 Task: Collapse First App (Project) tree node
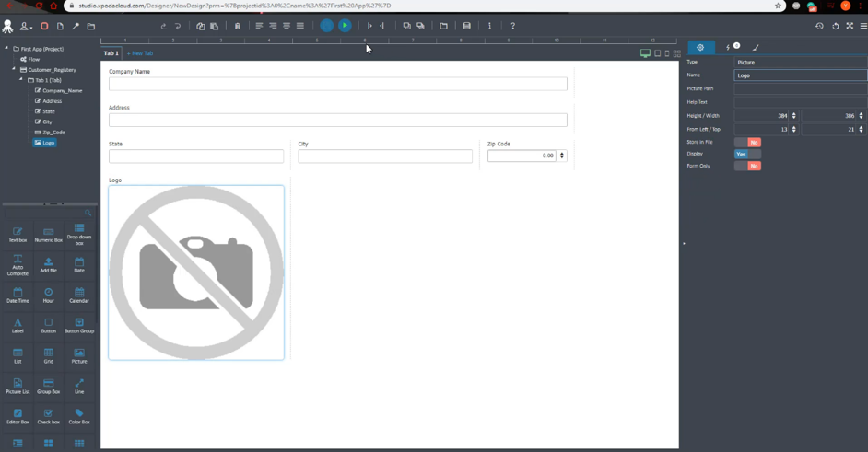tap(6, 49)
